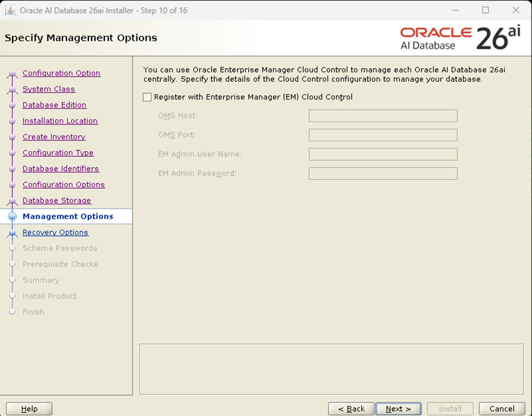
Task: Click the 'Install Product' step text
Action: [x=49, y=296]
